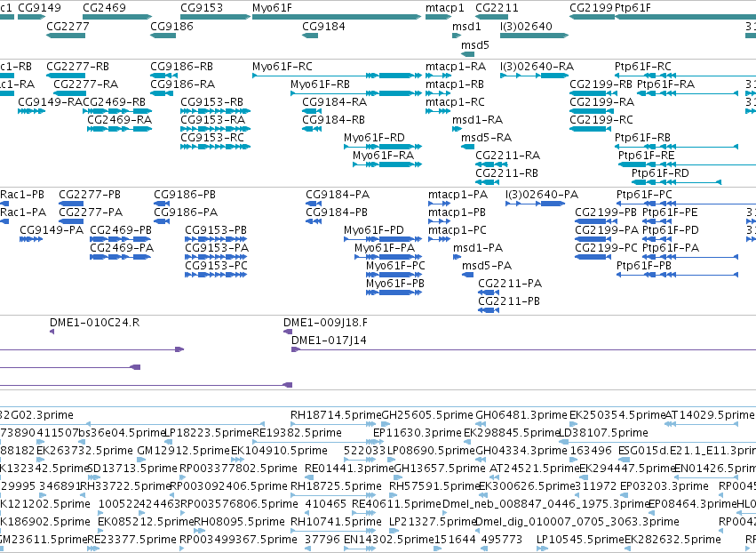Image resolution: width=756 pixels, height=553 pixels.
Task: Click the Myo61F-RD transcript label
Action: point(374,138)
